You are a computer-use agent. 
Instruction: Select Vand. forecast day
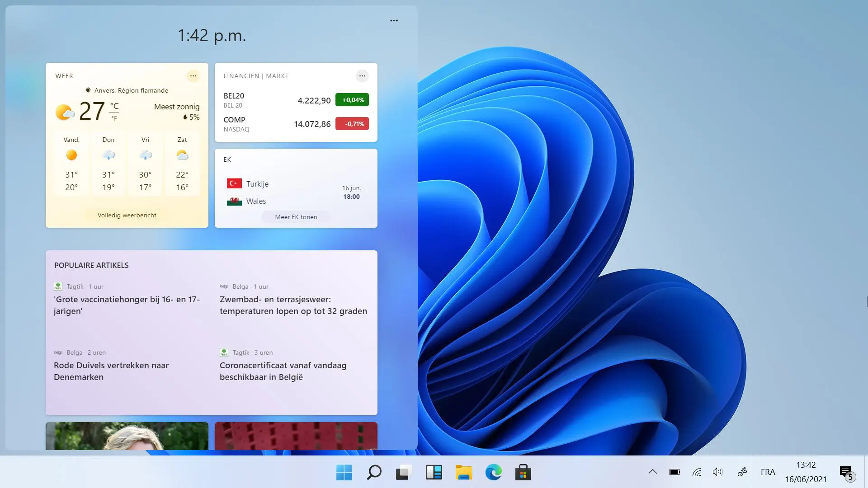pos(71,164)
